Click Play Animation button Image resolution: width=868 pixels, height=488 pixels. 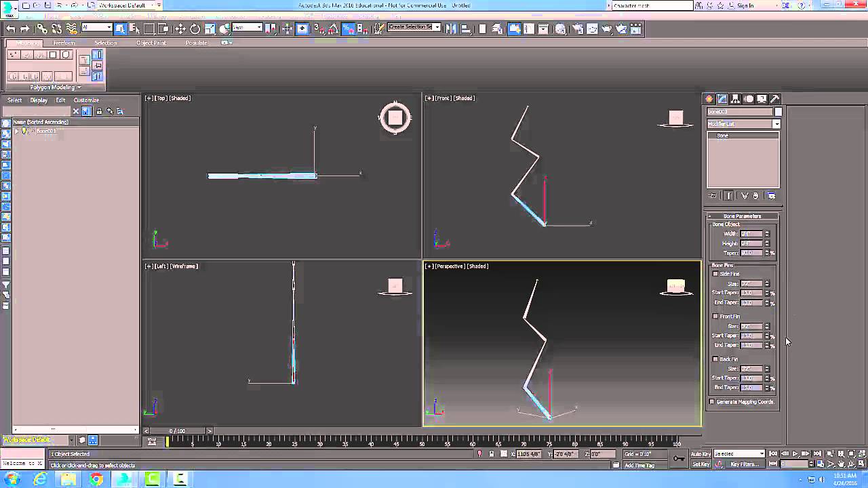coord(795,454)
